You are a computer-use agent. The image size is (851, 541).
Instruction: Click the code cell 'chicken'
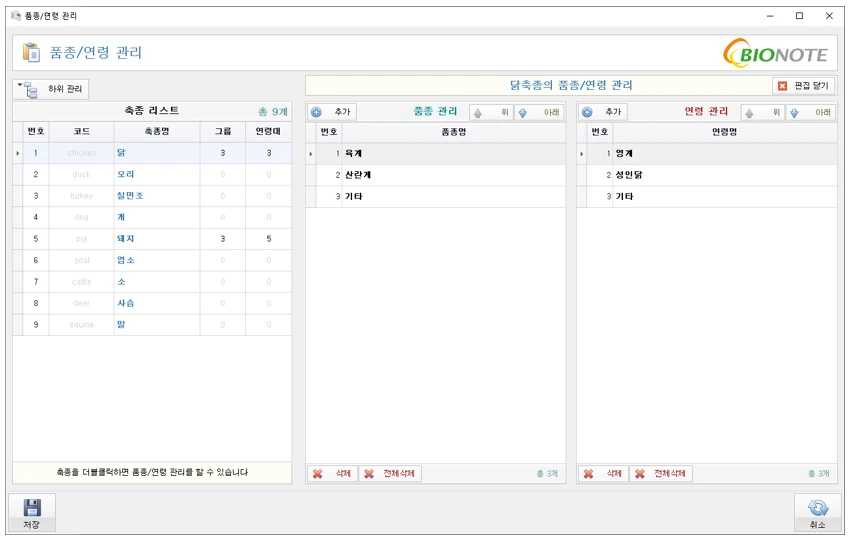[81, 153]
